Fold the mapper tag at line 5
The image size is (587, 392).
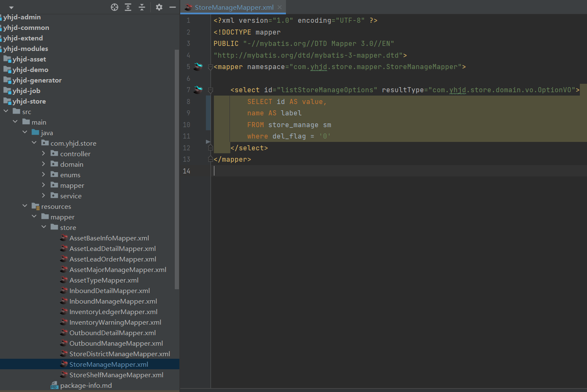211,67
